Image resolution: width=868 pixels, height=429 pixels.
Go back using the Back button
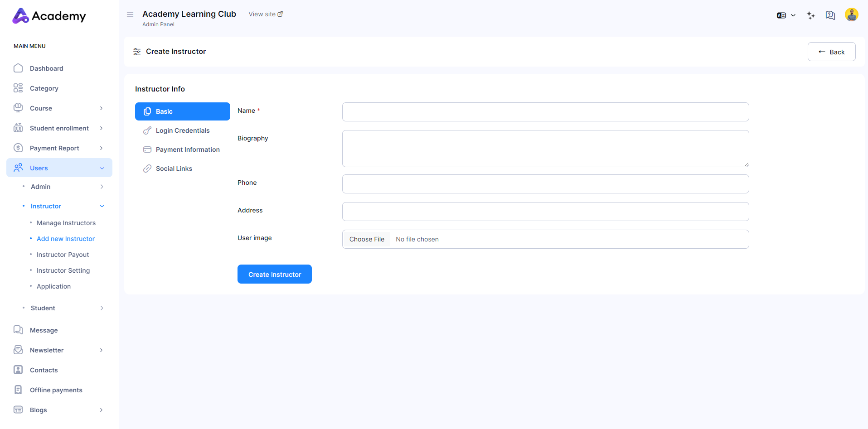831,52
